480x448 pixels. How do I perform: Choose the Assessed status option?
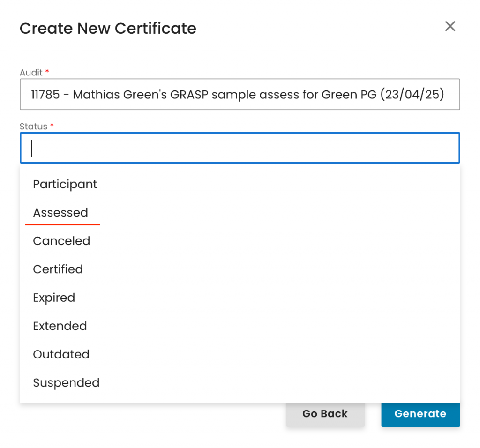tap(60, 213)
